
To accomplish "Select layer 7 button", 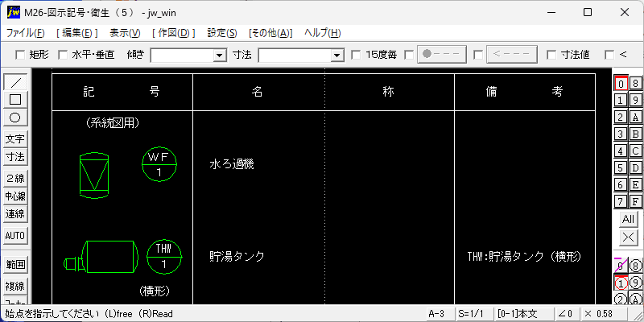I will click(x=621, y=201).
